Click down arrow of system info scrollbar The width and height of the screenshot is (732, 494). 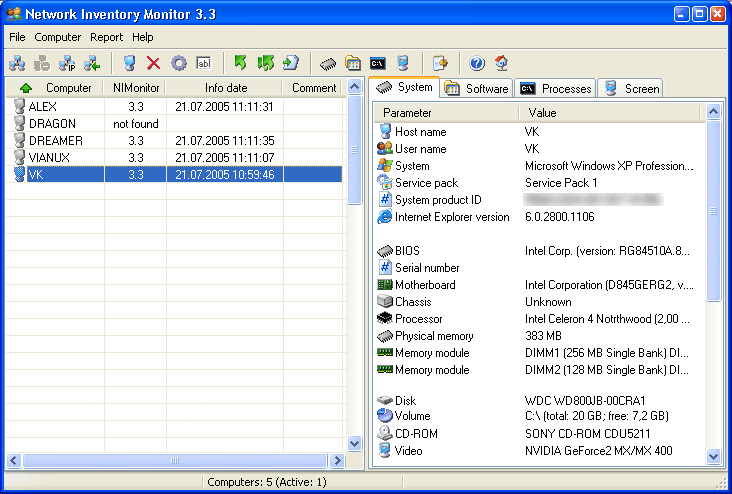(x=713, y=456)
